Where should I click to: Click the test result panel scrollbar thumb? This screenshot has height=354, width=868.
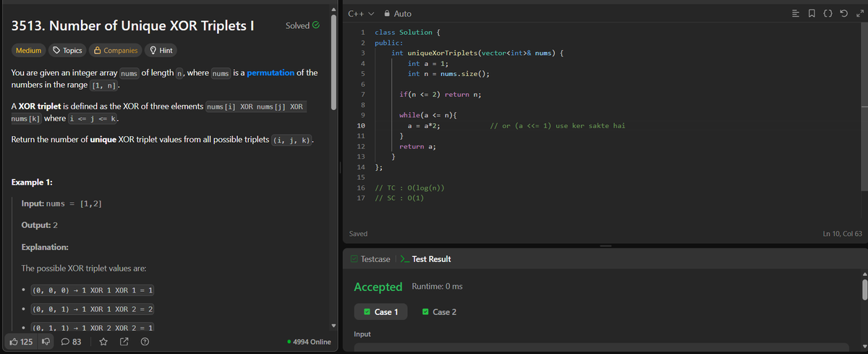point(864,288)
